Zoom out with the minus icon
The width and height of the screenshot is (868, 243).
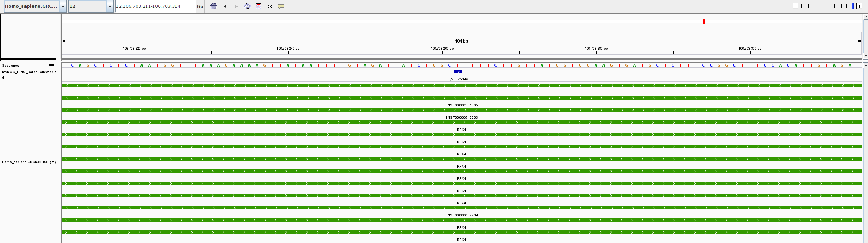click(795, 6)
